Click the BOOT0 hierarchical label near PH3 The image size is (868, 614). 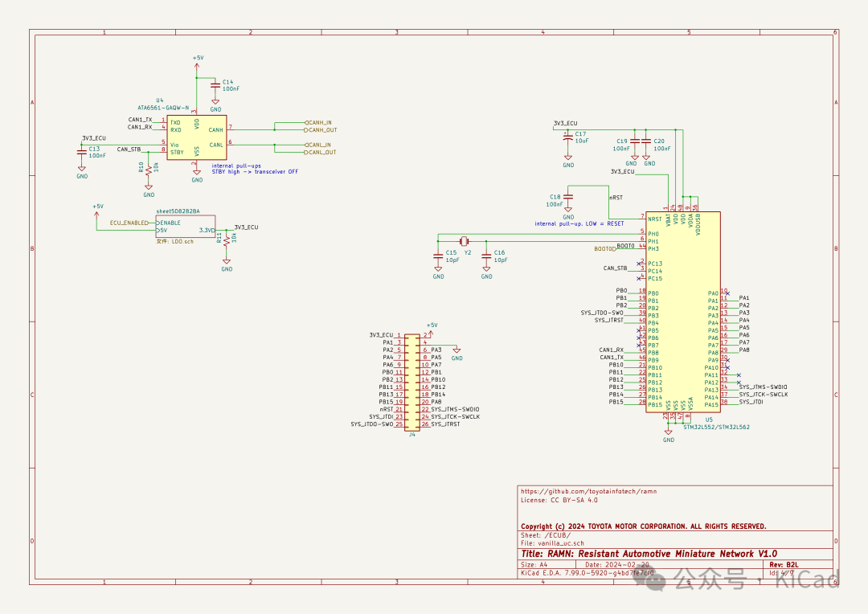(x=605, y=249)
